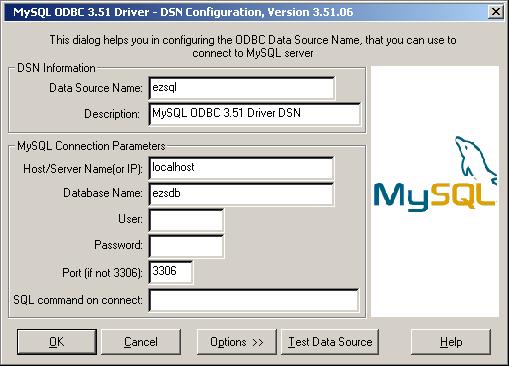Click the OK button
Viewport: 509px width, 366px height.
point(57,342)
